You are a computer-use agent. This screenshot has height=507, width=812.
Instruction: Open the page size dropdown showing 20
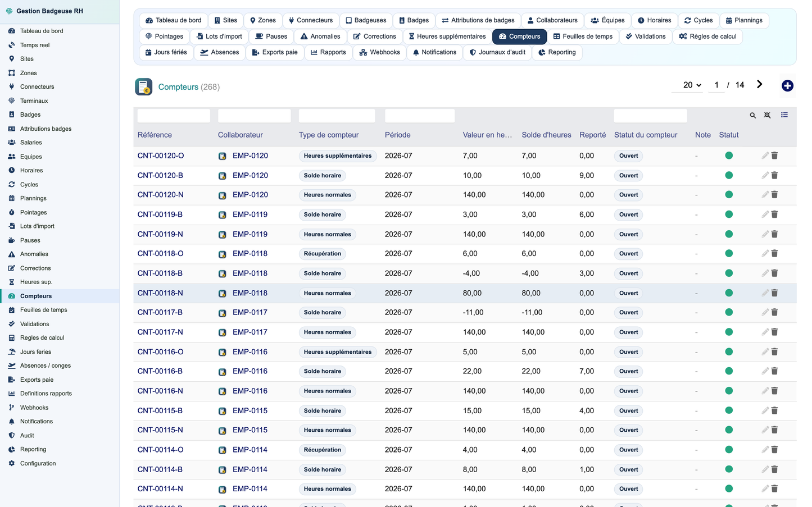(692, 85)
